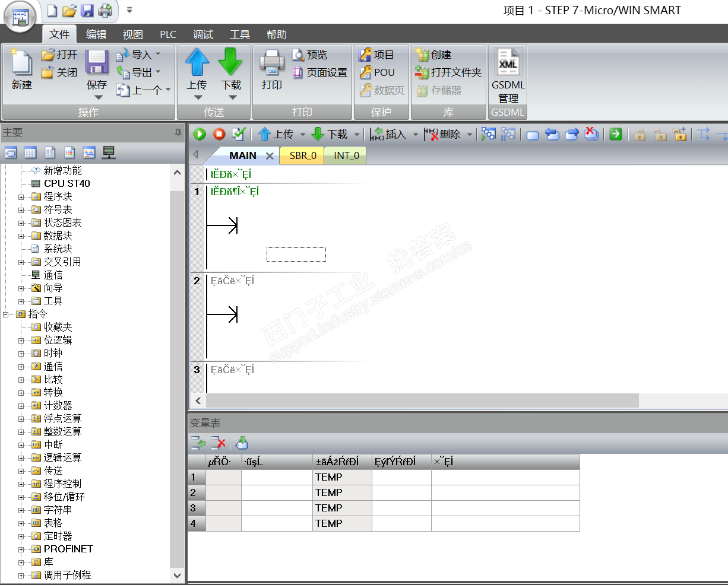Click 创建 (Create) library
The image size is (728, 585).
coord(433,55)
